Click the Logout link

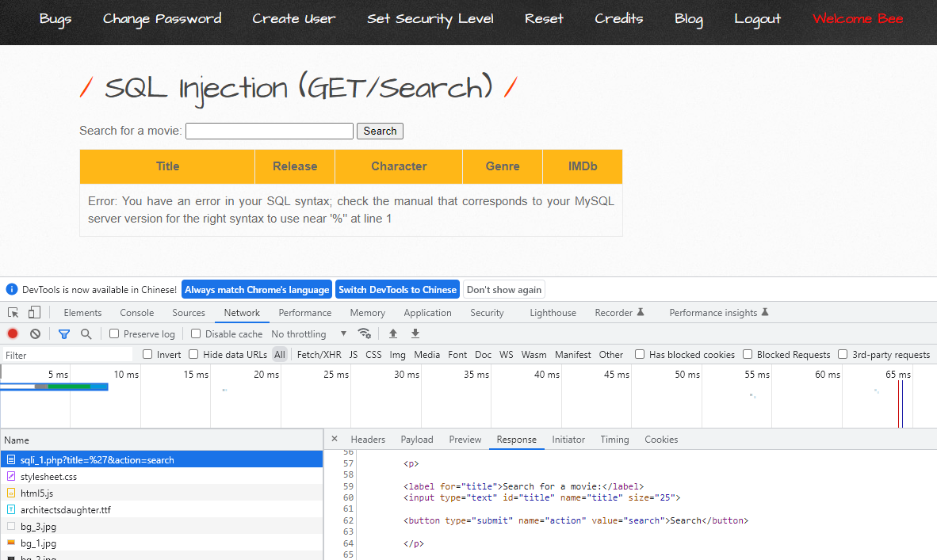757,19
